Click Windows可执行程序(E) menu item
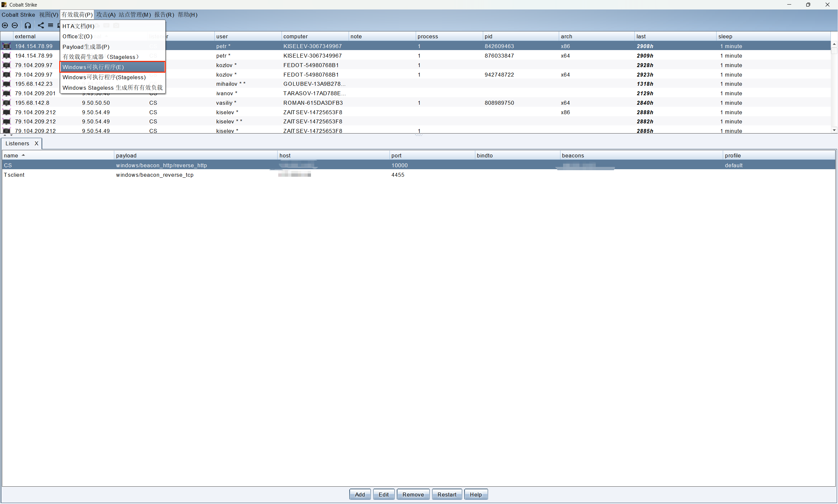838x504 pixels. click(112, 67)
